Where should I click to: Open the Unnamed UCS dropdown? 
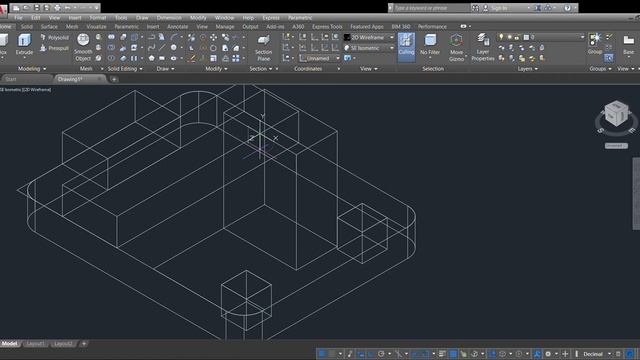point(319,58)
